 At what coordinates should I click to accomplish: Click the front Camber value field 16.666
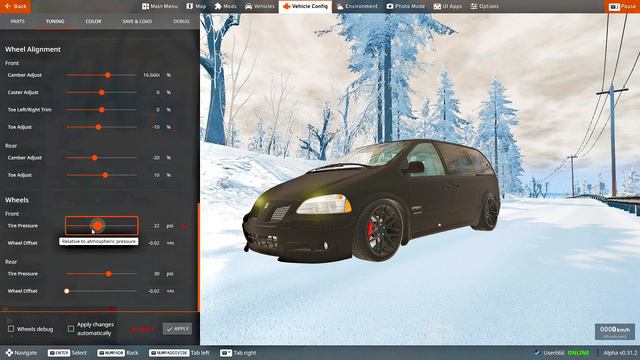pos(151,75)
